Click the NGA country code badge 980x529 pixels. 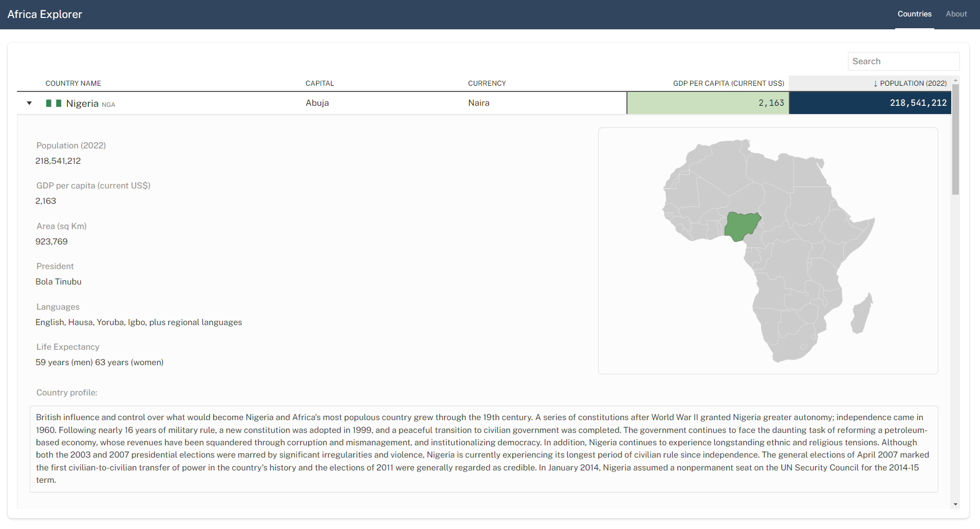point(108,104)
